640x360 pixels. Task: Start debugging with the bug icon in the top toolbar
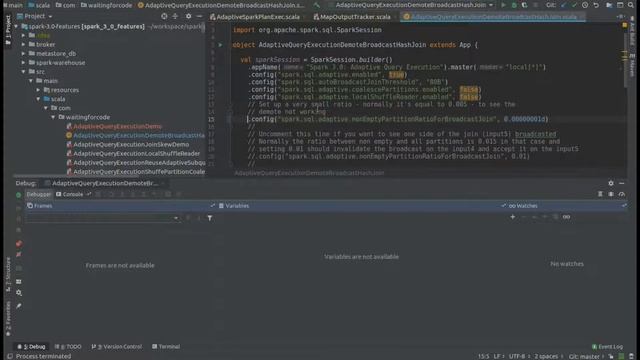point(514,5)
